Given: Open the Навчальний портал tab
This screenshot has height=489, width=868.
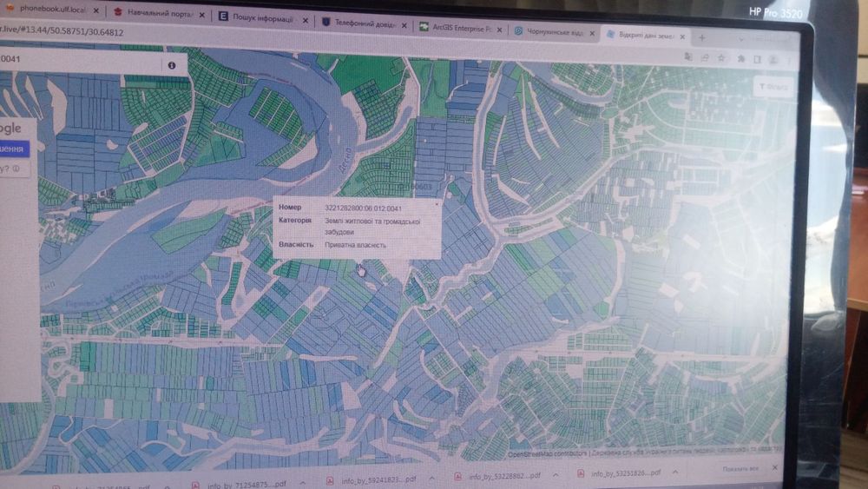Looking at the screenshot, I should 156,13.
